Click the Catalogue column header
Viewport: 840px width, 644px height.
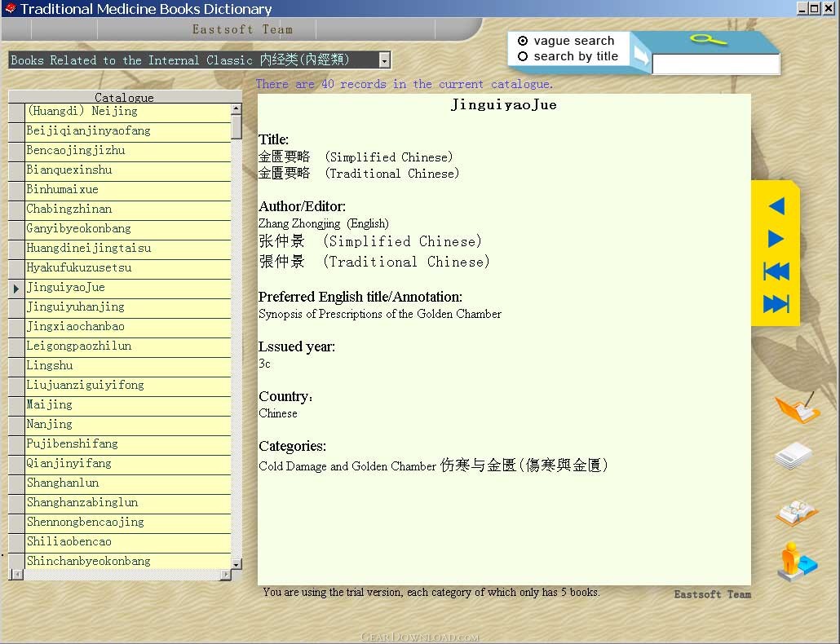124,97
